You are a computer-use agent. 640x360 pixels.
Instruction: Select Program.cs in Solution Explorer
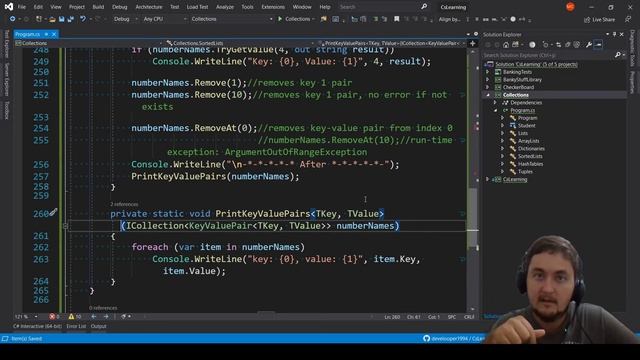pos(522,110)
